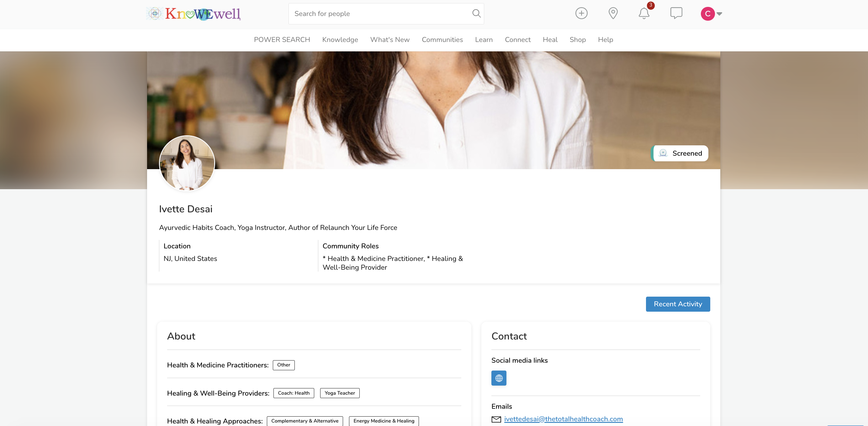Viewport: 868px width, 426px height.
Task: Open the Knowledge menu
Action: (x=340, y=40)
